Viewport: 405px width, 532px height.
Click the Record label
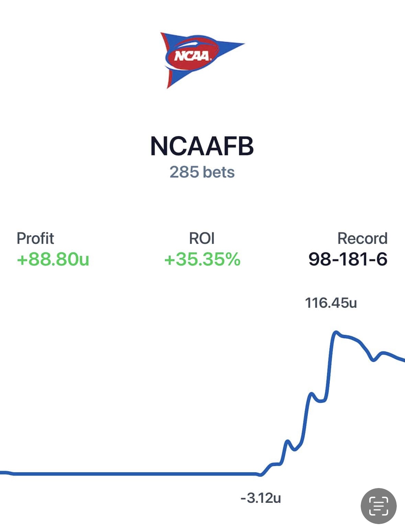click(362, 238)
